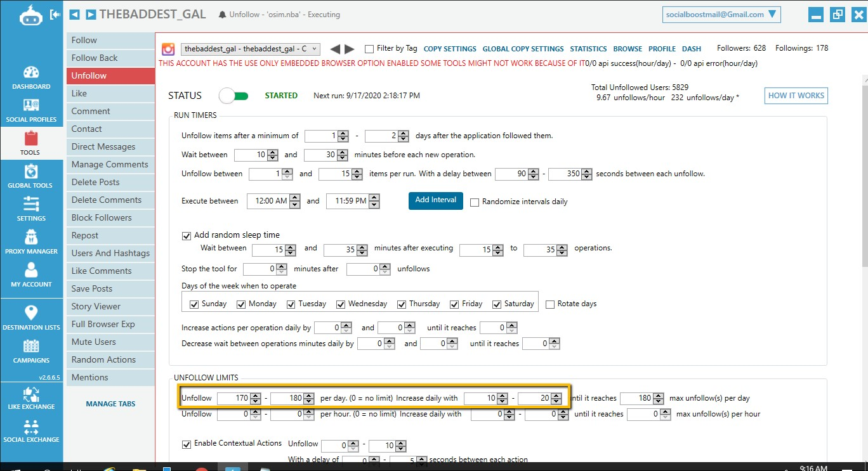Screen dimensions: 868x471
Task: Adjust the 170 unfollow per day spinner
Action: (255, 399)
